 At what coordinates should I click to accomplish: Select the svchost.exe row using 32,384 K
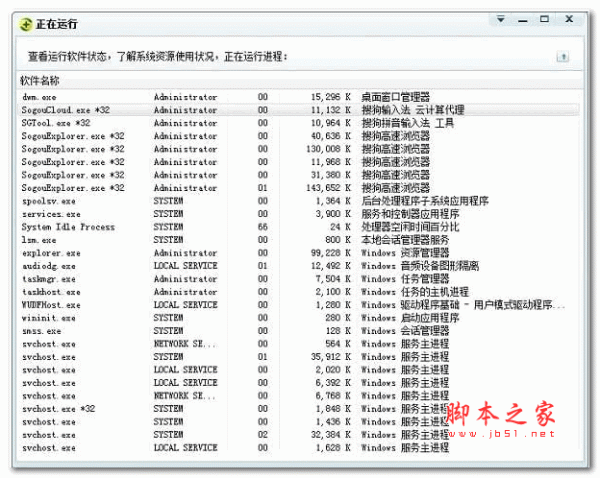point(299,436)
